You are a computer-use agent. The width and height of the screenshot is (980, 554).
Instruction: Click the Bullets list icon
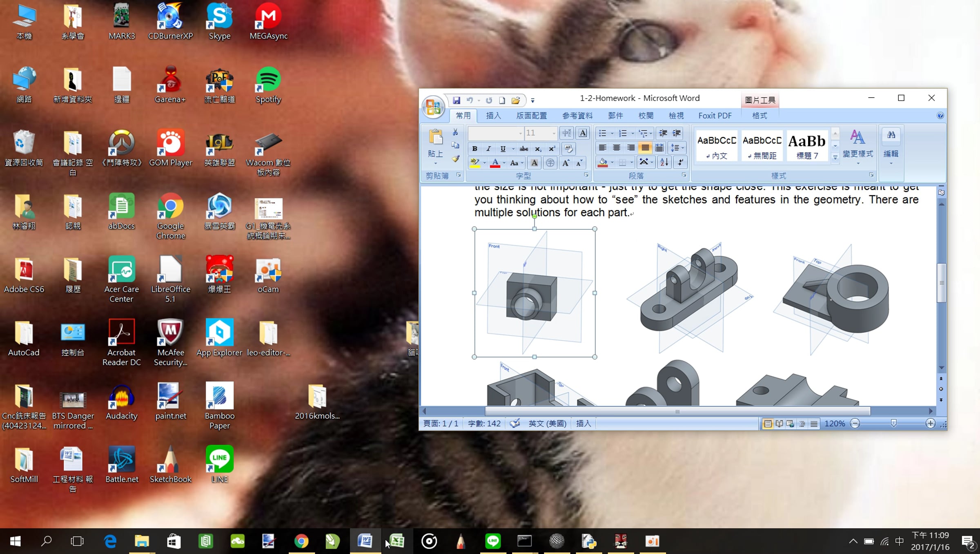point(603,133)
